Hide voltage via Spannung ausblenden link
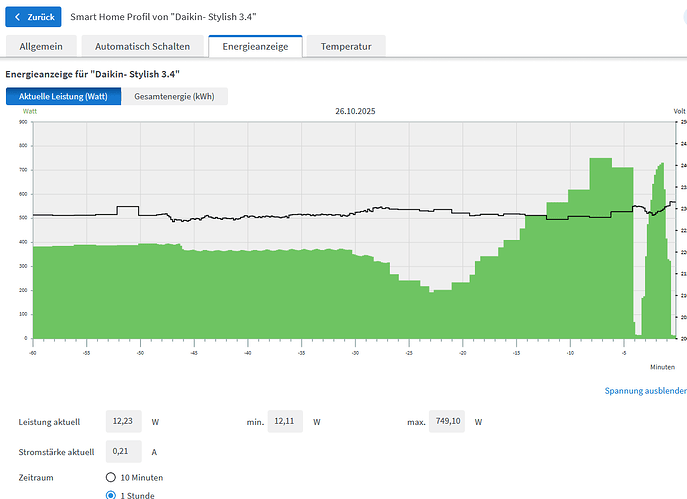687x499 pixels. (645, 390)
